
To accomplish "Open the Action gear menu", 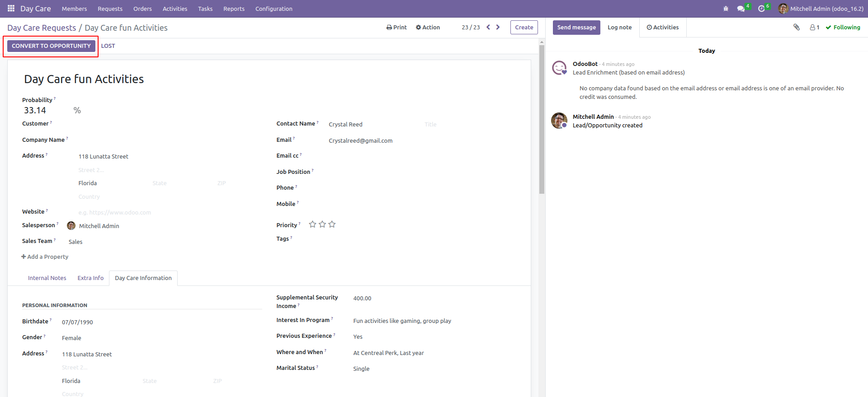I will point(428,27).
